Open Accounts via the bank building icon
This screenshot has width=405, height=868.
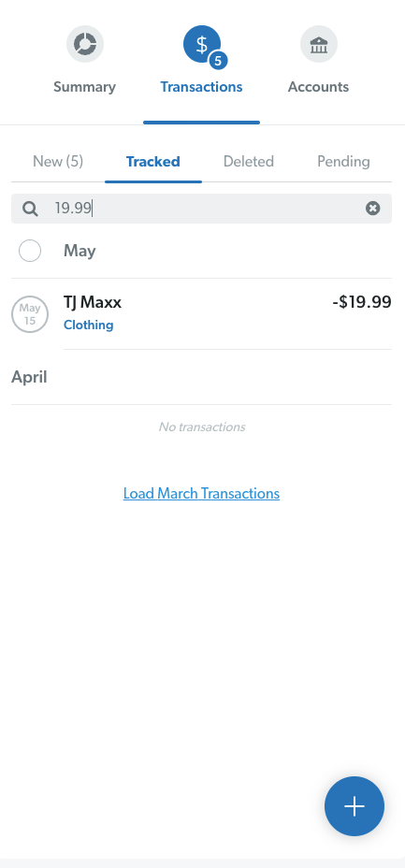(319, 44)
